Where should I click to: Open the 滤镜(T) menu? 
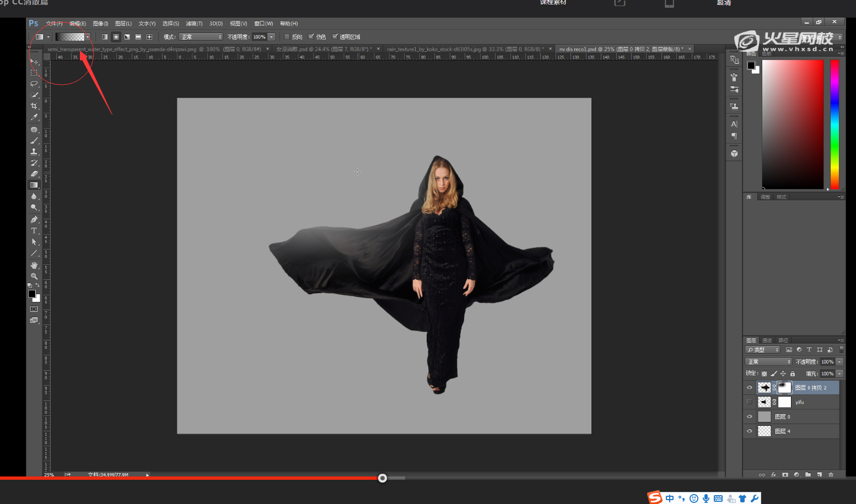(x=194, y=24)
